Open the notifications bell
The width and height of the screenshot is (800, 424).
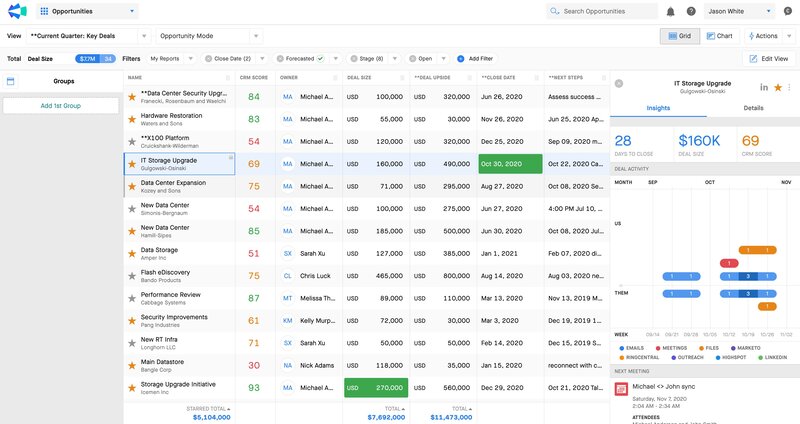pyautogui.click(x=670, y=11)
